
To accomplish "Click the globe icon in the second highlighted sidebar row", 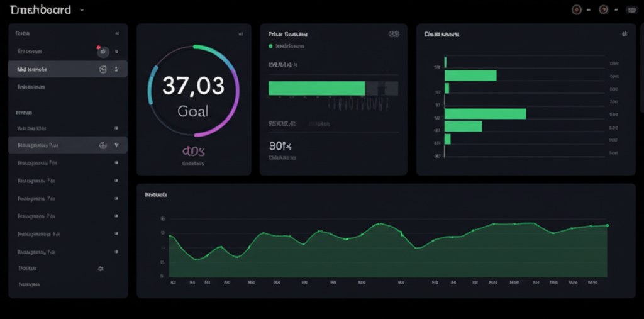I will (103, 145).
